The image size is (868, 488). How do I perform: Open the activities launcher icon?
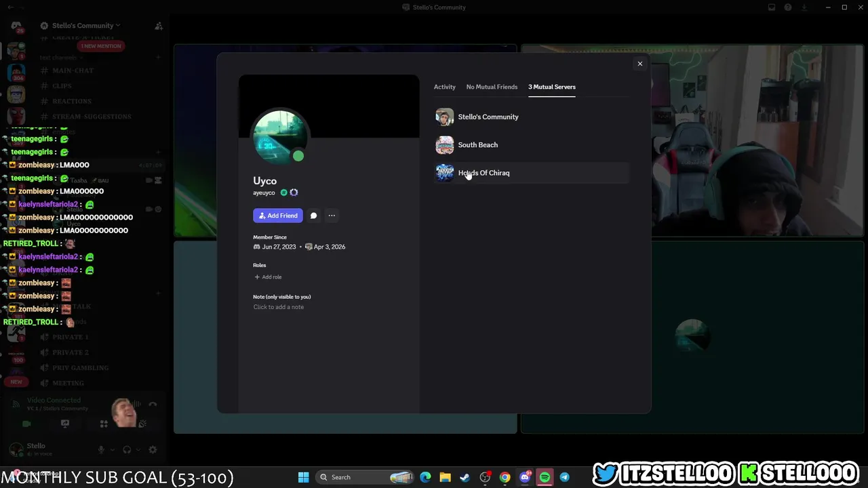tap(104, 424)
